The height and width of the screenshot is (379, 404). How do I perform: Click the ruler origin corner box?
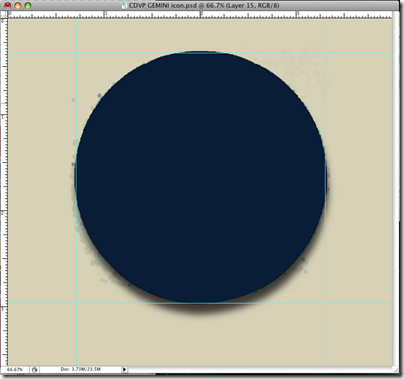(4, 14)
